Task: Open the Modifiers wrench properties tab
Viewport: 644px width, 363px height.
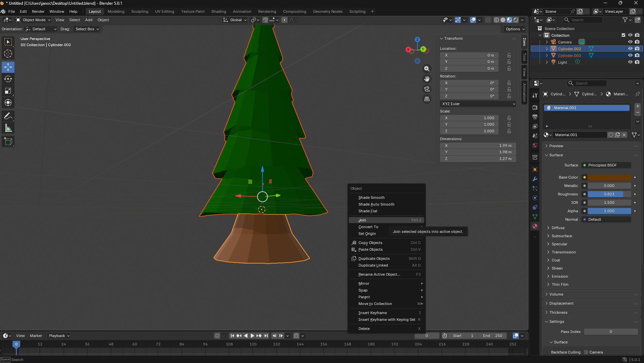Action: click(x=535, y=179)
